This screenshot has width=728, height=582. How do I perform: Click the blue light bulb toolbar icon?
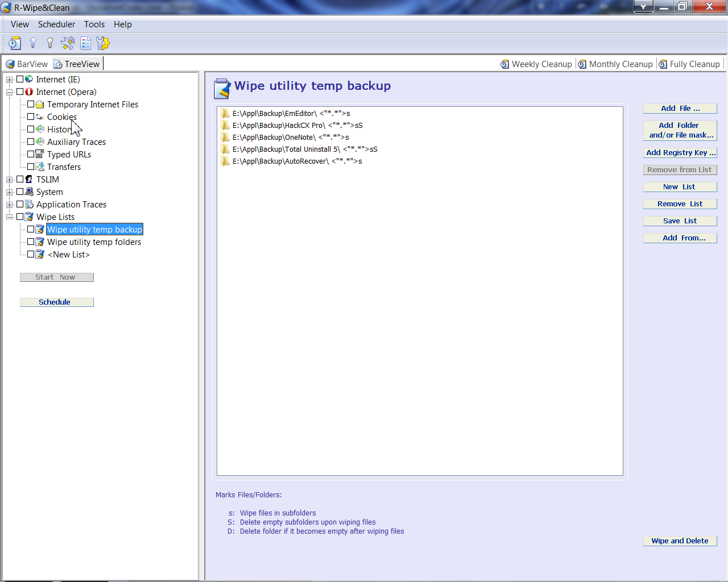(x=33, y=43)
